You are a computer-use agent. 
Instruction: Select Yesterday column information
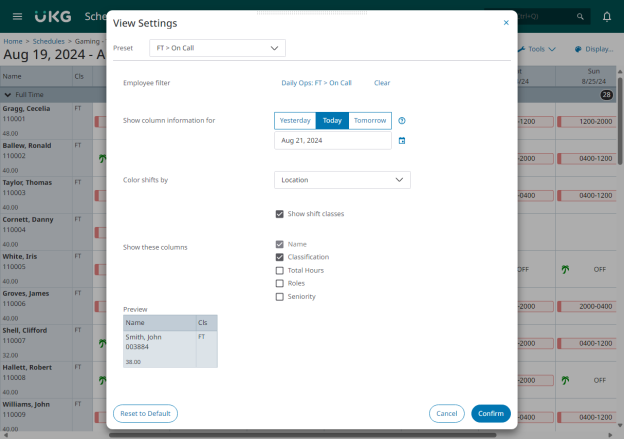pos(295,121)
